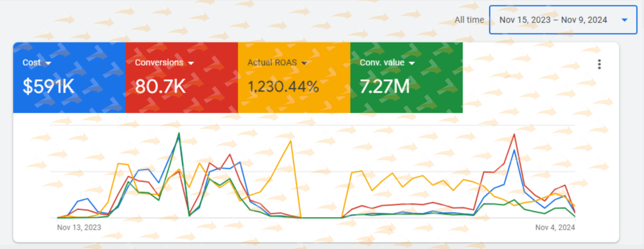Expand the Conv. value dropdown arrow

point(412,64)
